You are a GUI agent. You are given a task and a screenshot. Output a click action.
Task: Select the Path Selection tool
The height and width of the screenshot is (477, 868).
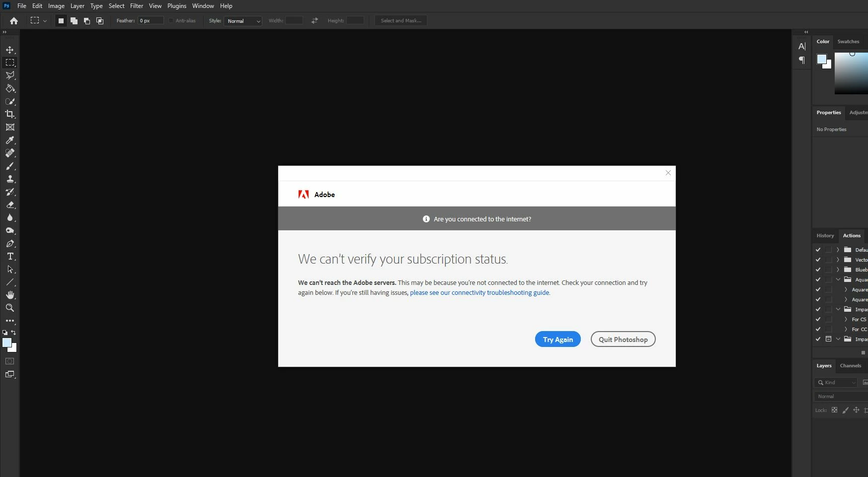tap(10, 269)
